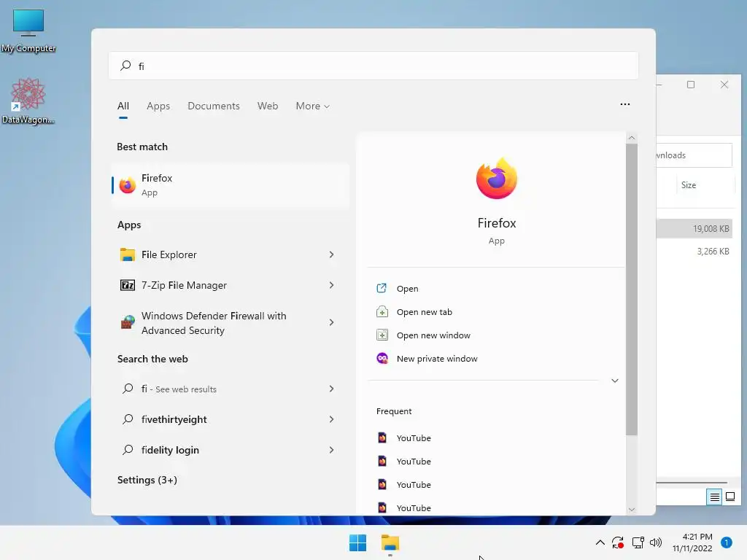Start a New private window in Firefox
Viewport: 747px width, 560px height.
[436, 359]
